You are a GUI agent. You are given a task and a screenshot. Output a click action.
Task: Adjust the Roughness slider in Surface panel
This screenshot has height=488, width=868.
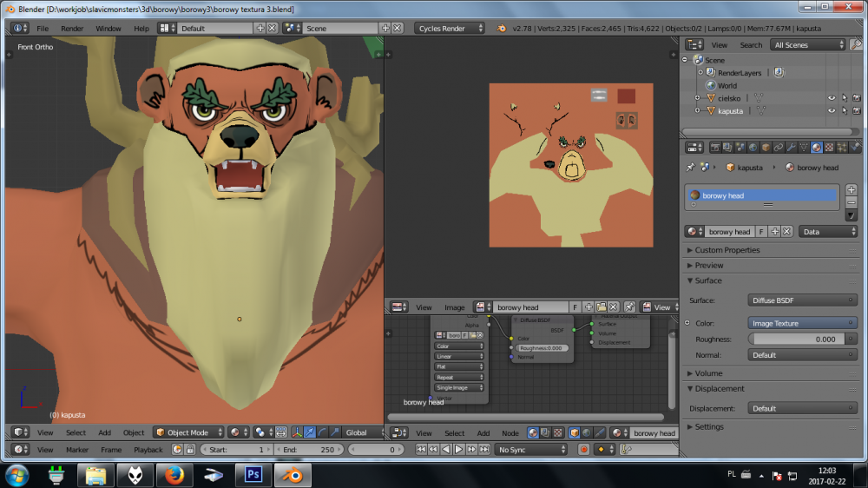(x=797, y=339)
